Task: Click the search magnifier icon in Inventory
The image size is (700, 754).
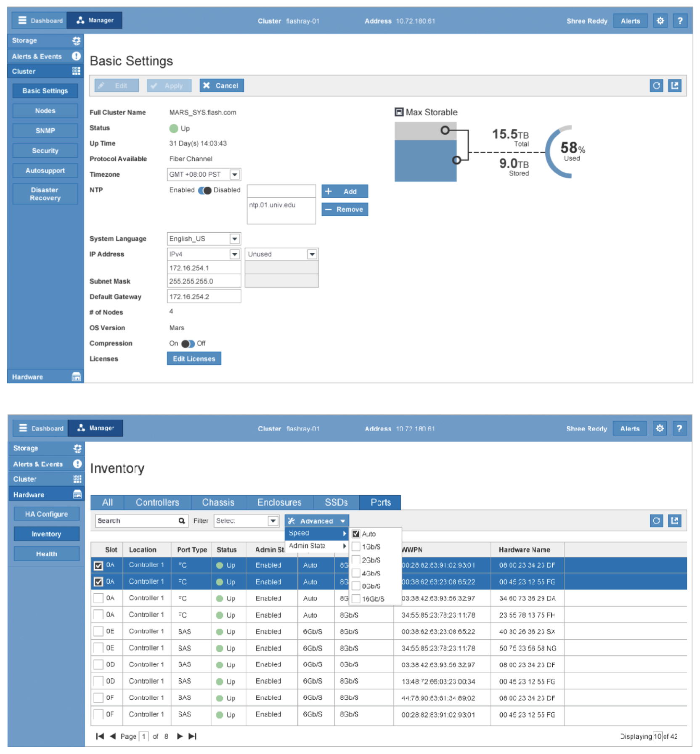Action: coord(181,521)
